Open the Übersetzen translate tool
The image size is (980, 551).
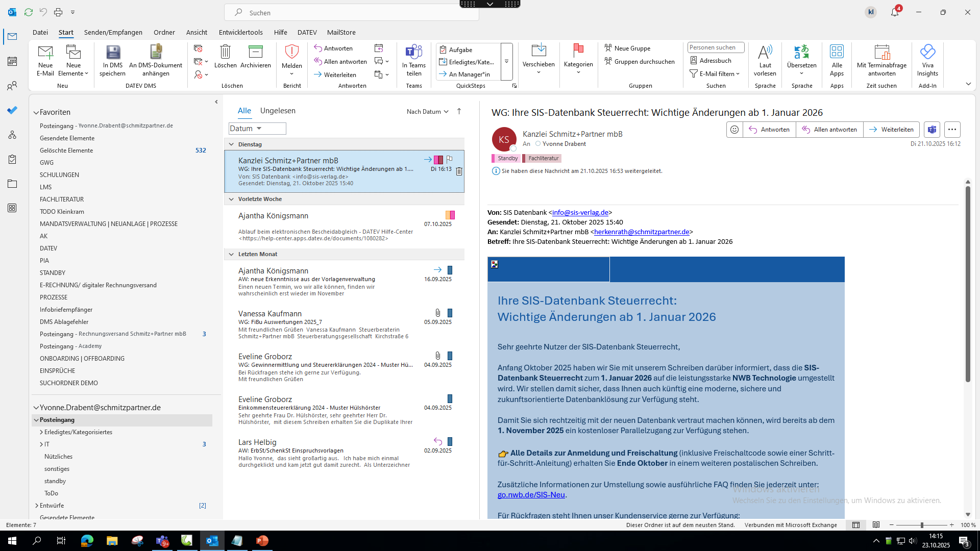801,61
